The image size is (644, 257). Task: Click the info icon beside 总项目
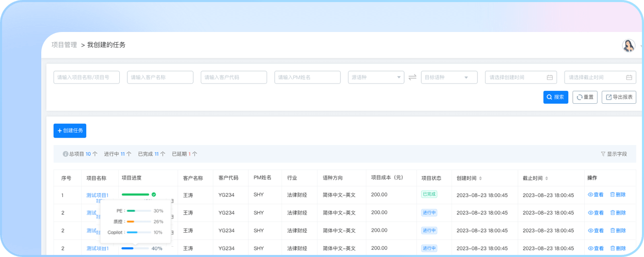tap(66, 154)
